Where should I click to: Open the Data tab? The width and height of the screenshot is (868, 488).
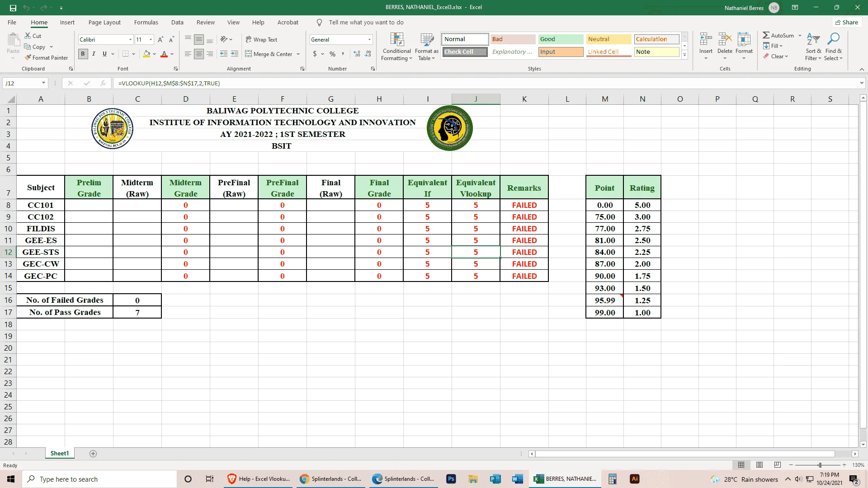tap(177, 23)
